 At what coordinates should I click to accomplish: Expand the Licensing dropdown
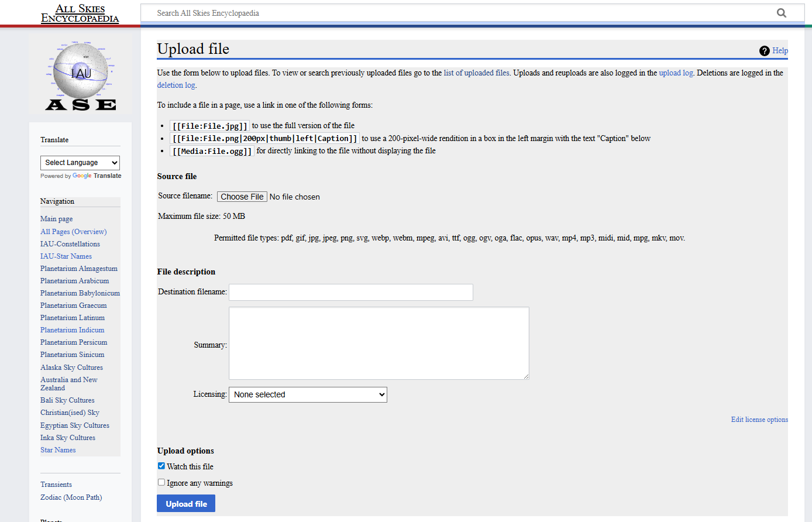308,394
